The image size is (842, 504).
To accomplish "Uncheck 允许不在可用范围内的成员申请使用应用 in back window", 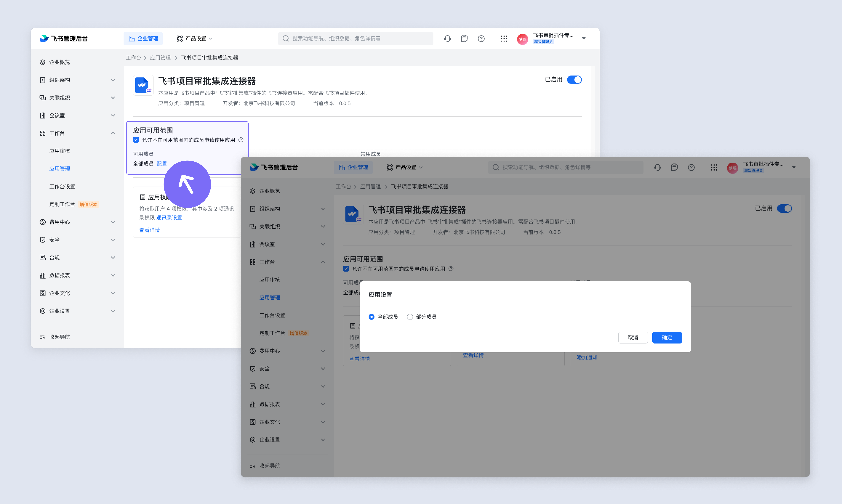I will point(136,140).
